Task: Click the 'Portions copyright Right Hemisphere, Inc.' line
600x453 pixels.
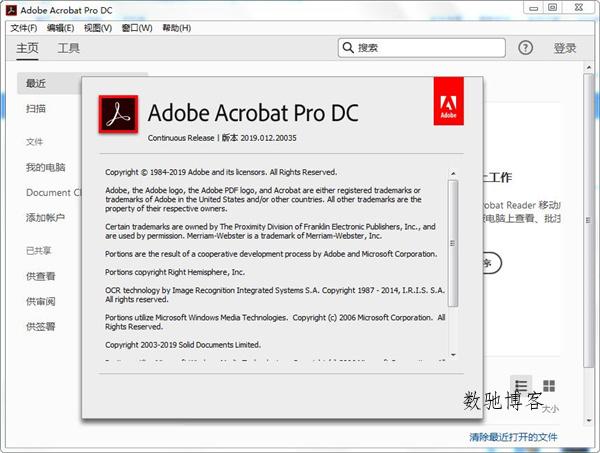Action: tap(175, 272)
